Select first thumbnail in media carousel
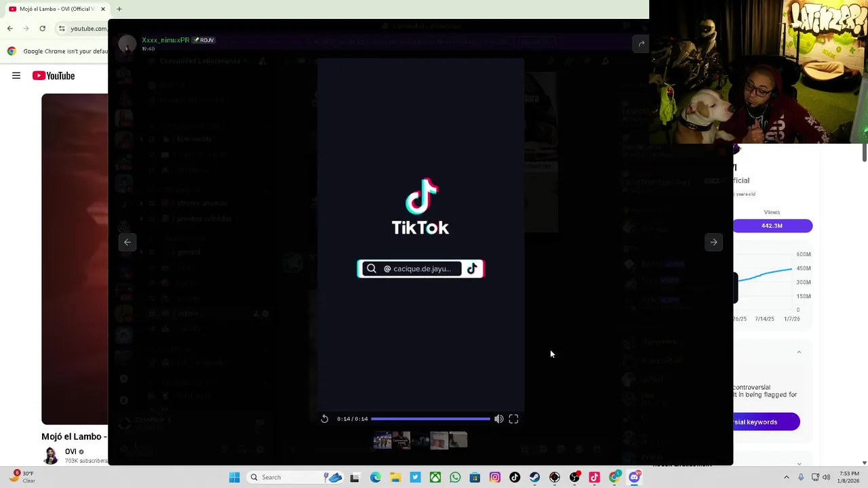 (382, 441)
